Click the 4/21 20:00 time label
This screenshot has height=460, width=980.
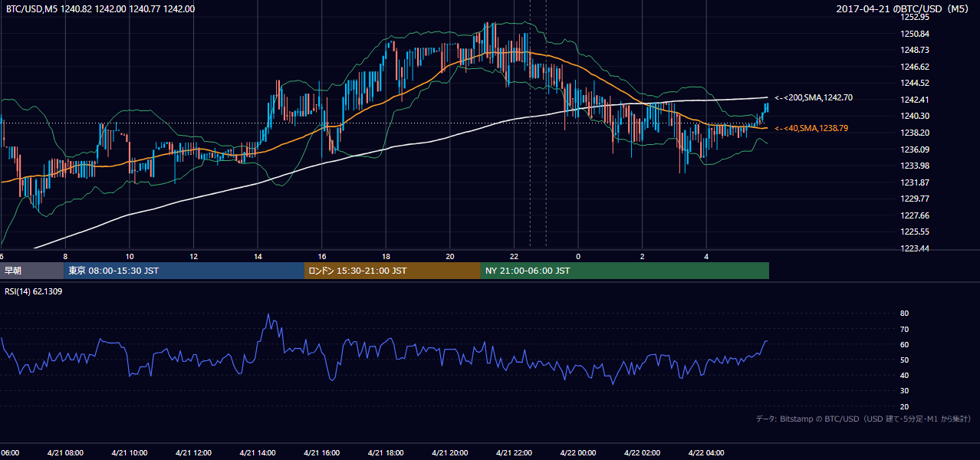pyautogui.click(x=449, y=453)
